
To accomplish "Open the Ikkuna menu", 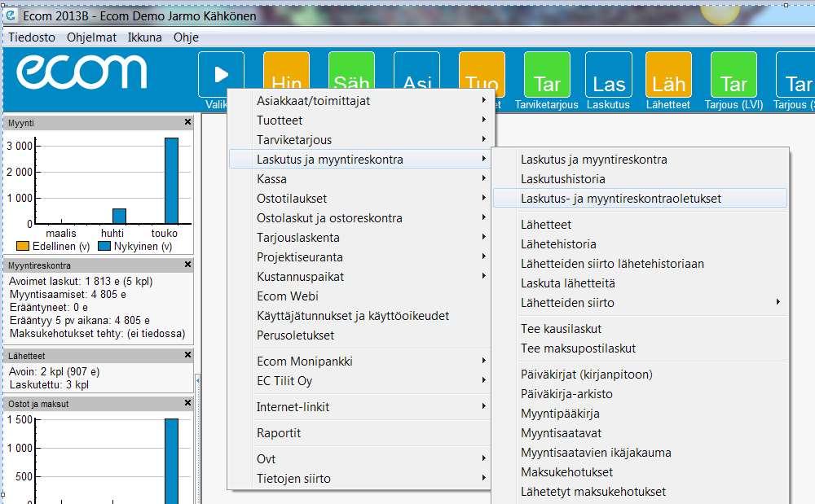I will 145,37.
